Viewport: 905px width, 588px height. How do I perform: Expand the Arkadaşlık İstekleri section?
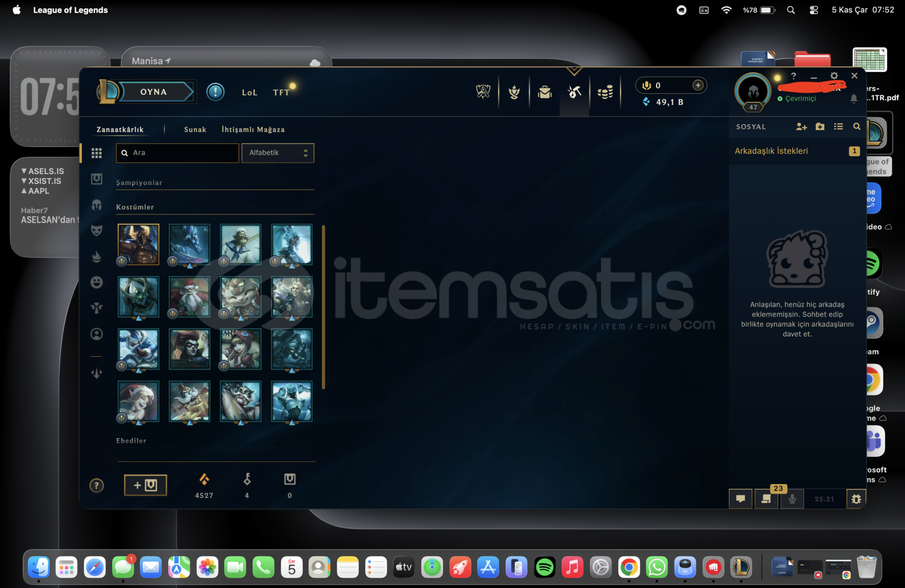click(771, 151)
